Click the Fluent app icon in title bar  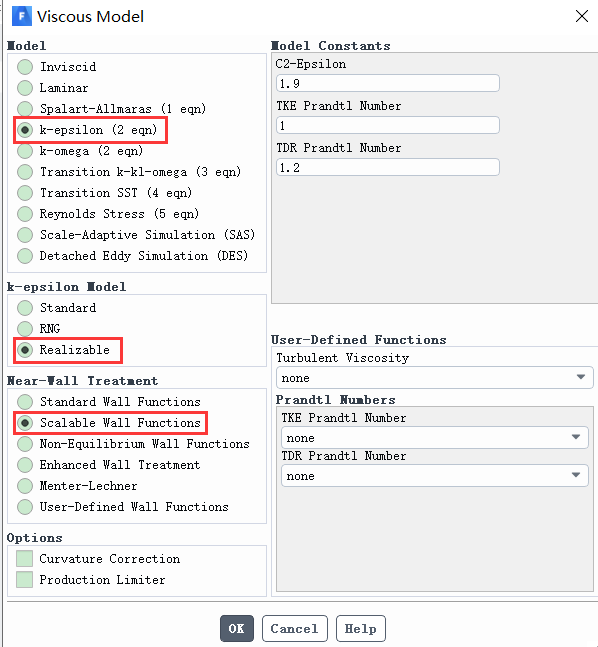coord(21,17)
